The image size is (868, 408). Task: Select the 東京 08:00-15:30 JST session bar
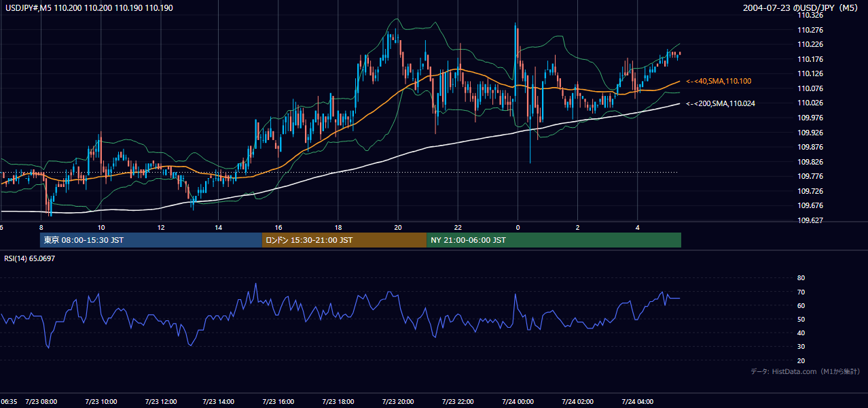[x=151, y=240]
